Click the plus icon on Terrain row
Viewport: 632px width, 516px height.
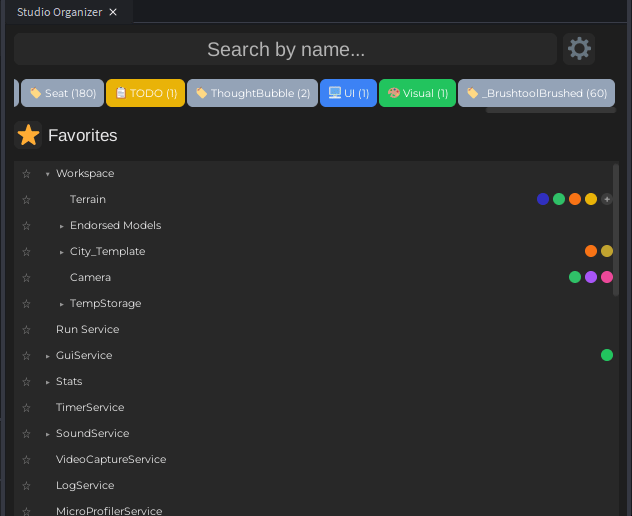[x=607, y=199]
